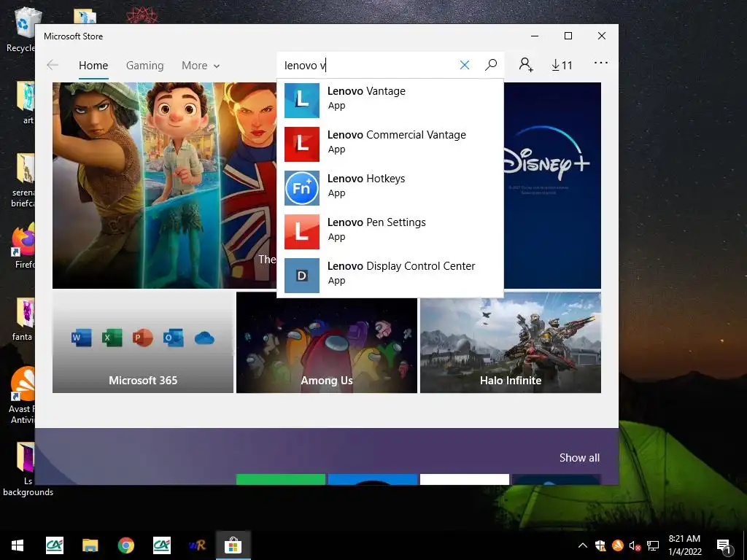Open the Disney+ banner

click(552, 186)
